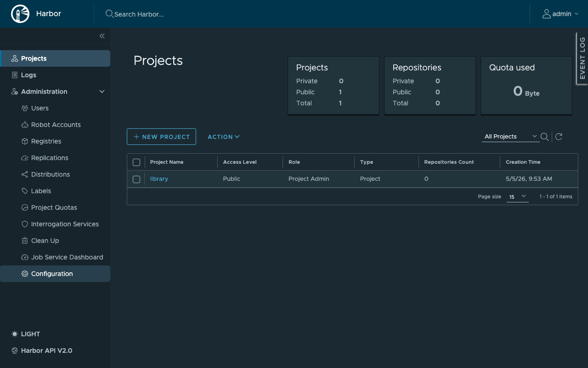Image resolution: width=588 pixels, height=368 pixels.
Task: Click the '5/5/26, 9:53 AM' creation time
Action: (529, 179)
